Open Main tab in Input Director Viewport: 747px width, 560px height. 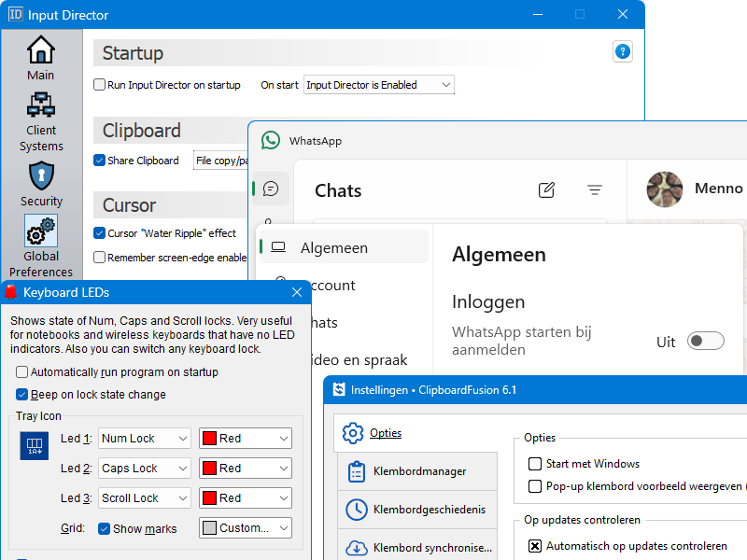point(41,58)
